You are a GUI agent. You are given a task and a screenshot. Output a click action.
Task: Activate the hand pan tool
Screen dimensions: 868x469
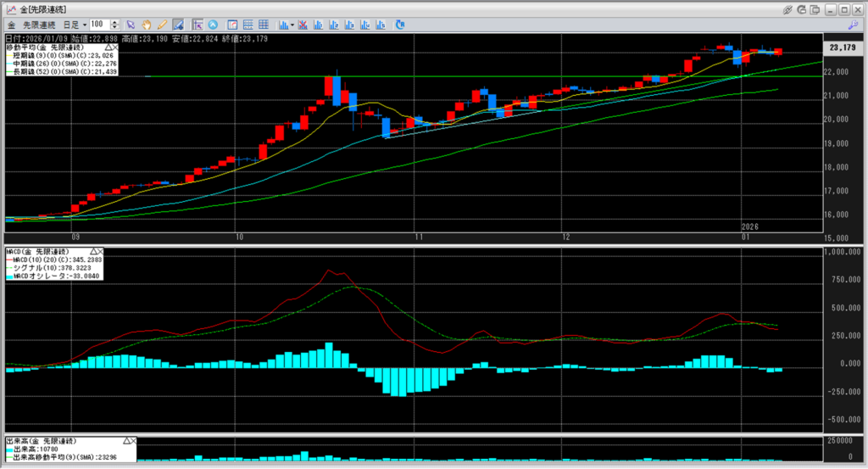[x=146, y=25]
